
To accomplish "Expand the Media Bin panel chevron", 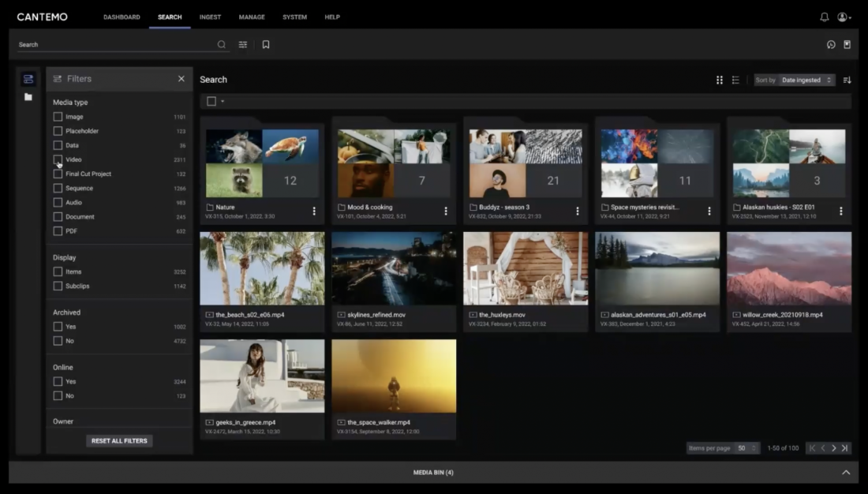I will click(846, 473).
